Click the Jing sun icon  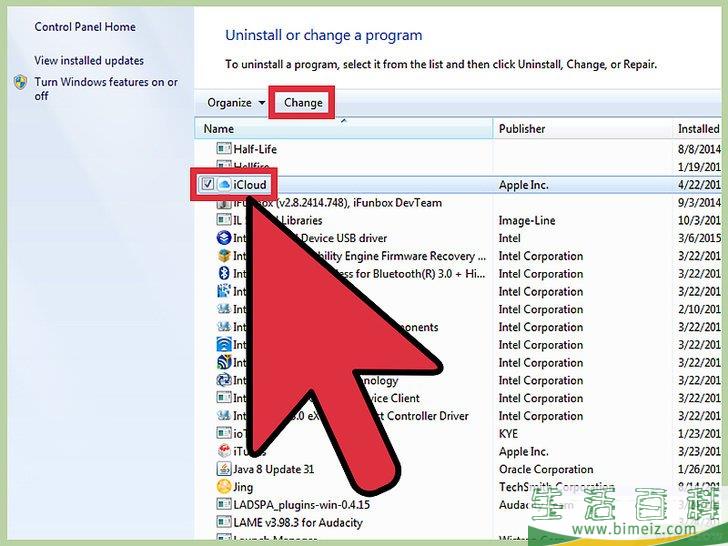[x=224, y=487]
